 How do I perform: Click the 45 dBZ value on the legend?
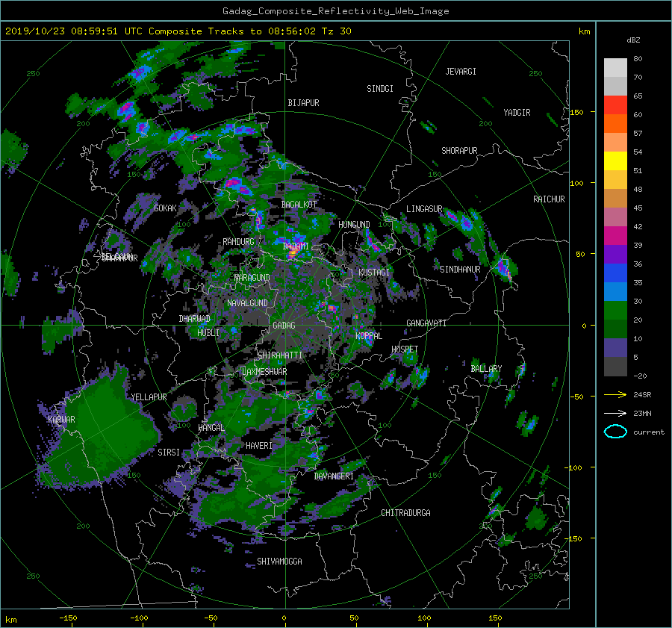pos(638,208)
